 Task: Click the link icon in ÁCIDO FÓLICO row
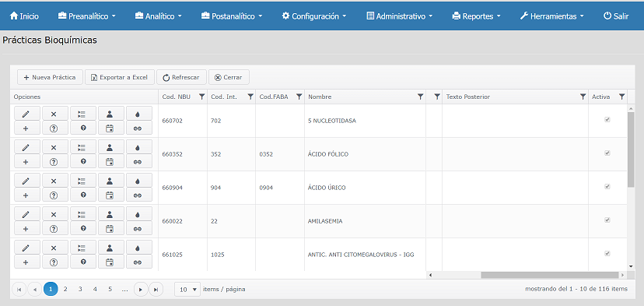click(x=138, y=162)
